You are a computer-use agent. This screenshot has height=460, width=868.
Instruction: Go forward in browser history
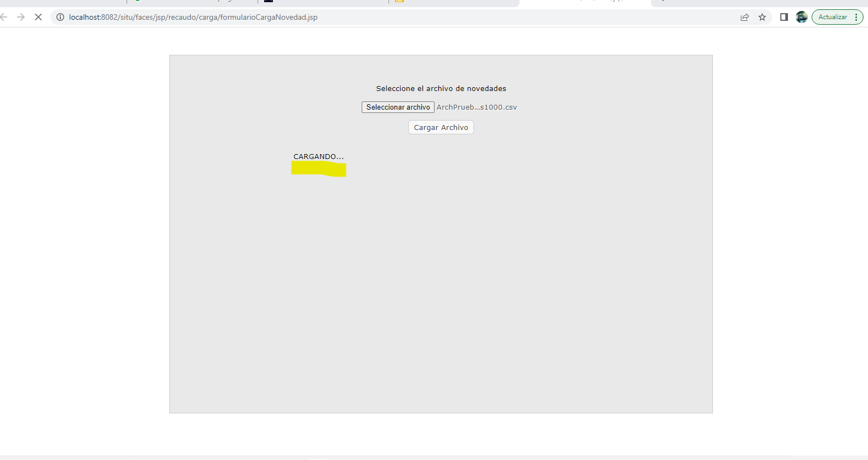tap(21, 17)
